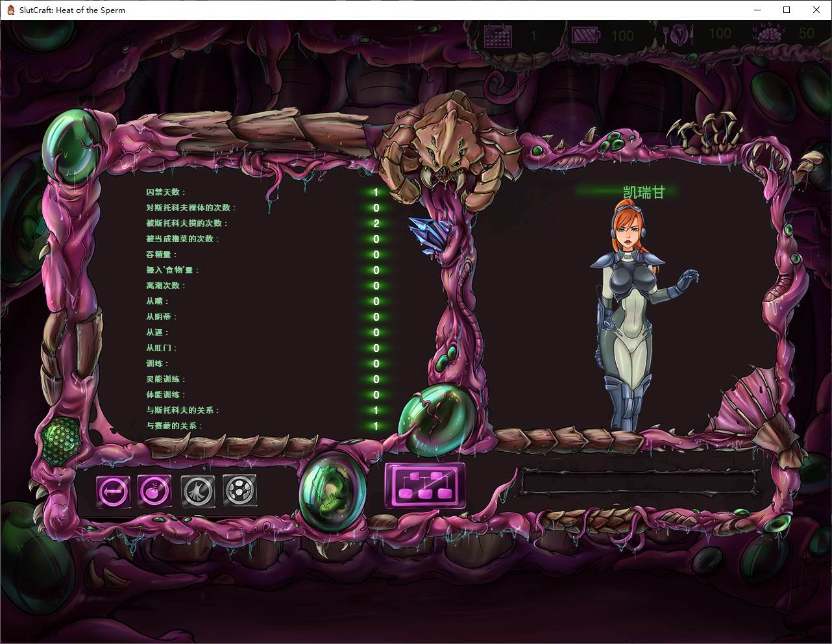832x644 pixels.
Task: Click the value 2 beside 被斯托科夫摸的次数
Action: pyautogui.click(x=375, y=223)
